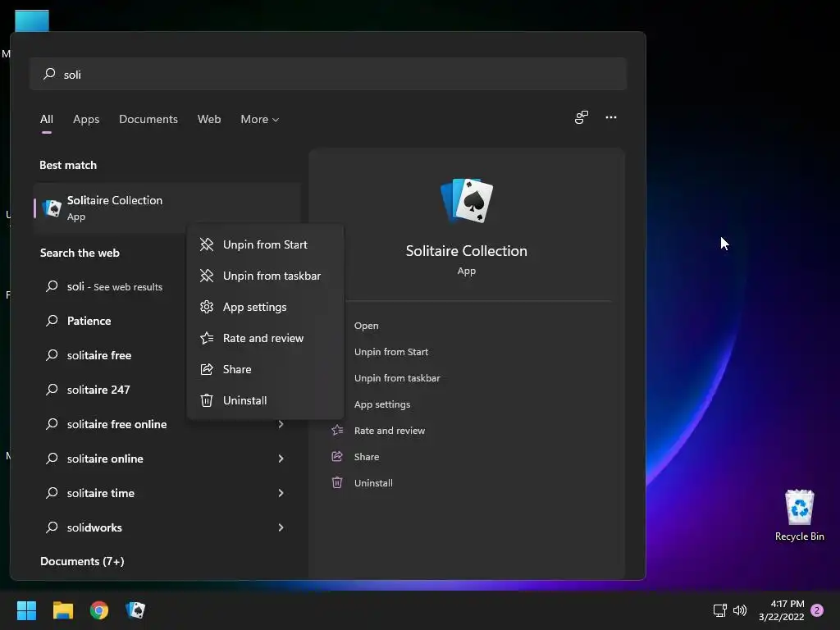Open the Recycle Bin on the desktop
This screenshot has width=840, height=630.
799,515
